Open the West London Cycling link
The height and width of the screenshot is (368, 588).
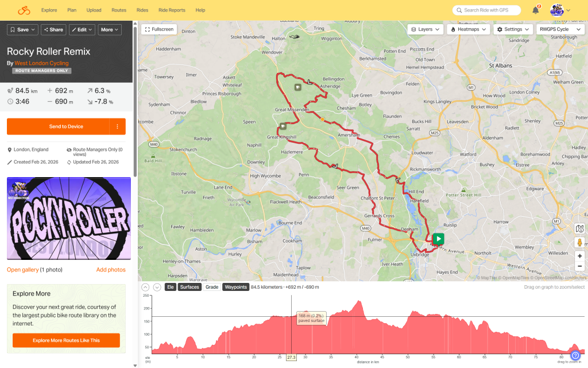coord(41,63)
